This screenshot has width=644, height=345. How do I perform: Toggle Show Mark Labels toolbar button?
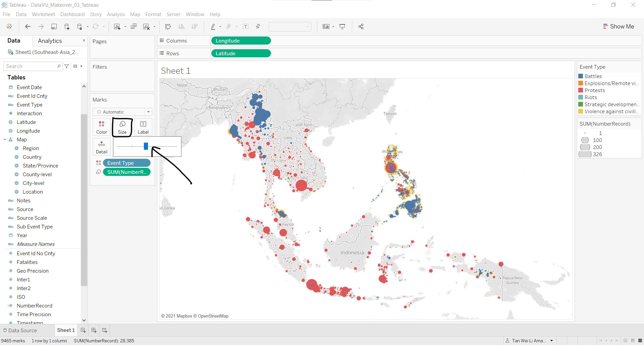click(246, 27)
